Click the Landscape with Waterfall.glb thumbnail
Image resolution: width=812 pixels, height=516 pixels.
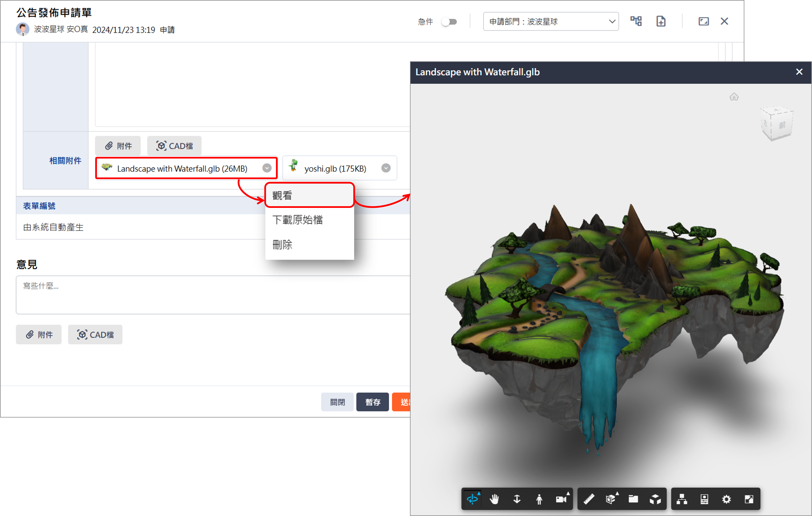pyautogui.click(x=107, y=167)
